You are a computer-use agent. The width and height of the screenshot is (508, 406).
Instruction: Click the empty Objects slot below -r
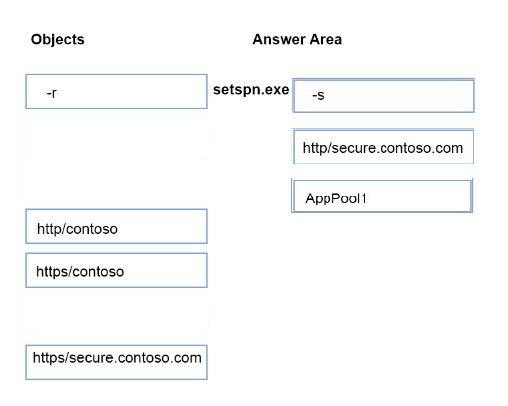point(116,138)
